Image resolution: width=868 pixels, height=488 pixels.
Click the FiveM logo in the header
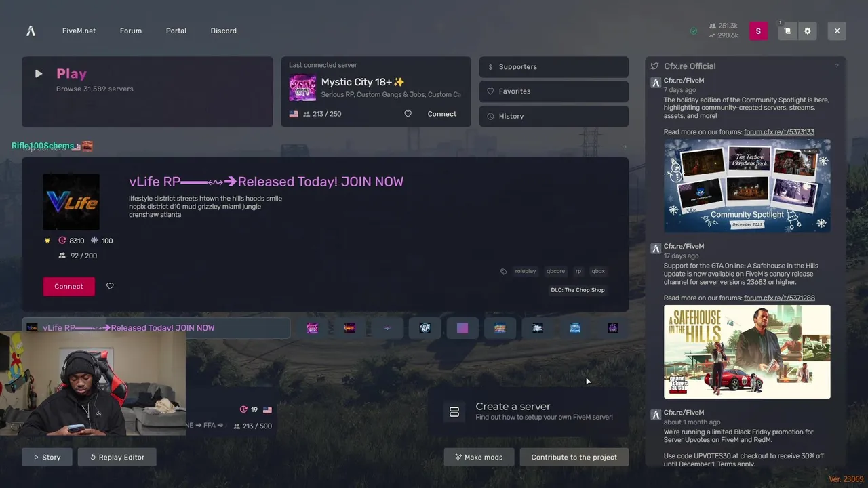pyautogui.click(x=31, y=30)
